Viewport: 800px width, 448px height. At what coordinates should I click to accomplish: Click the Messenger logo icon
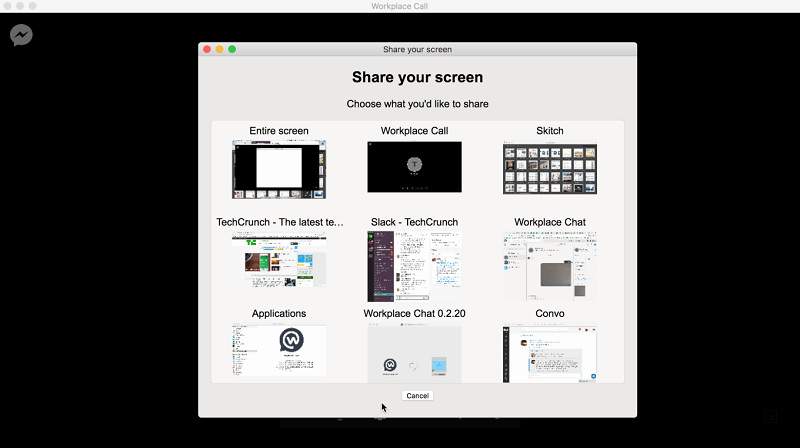21,36
